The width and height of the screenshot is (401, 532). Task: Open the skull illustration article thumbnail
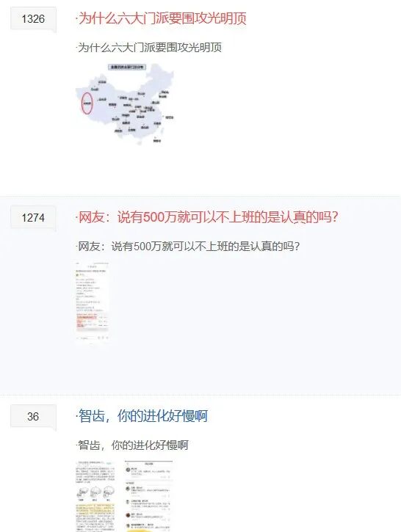tap(95, 496)
